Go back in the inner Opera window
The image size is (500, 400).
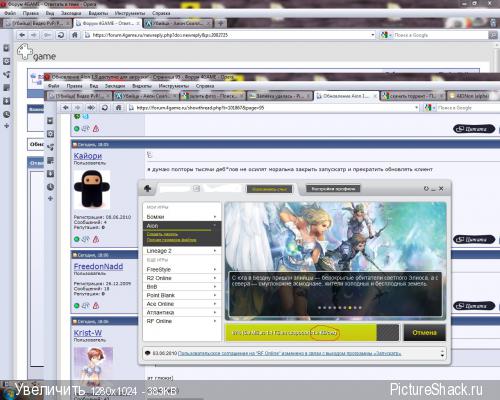point(66,108)
